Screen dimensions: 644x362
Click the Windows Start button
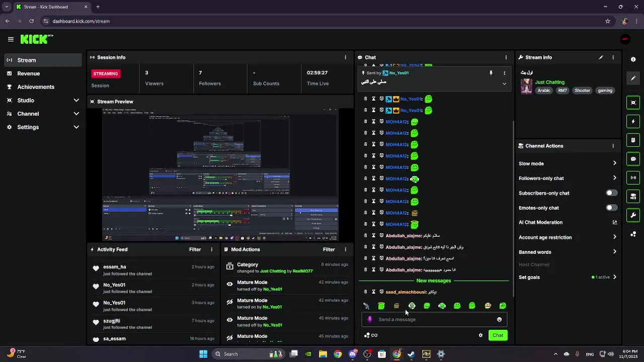203,354
